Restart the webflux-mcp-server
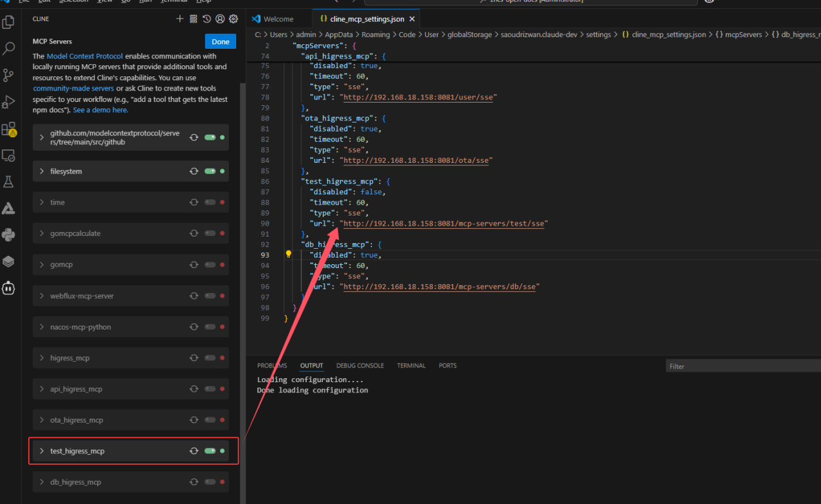Screen dimensions: 821x504 click(194, 296)
